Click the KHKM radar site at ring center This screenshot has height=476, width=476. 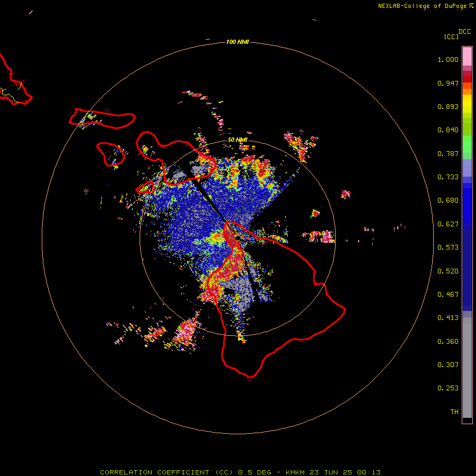tap(237, 238)
